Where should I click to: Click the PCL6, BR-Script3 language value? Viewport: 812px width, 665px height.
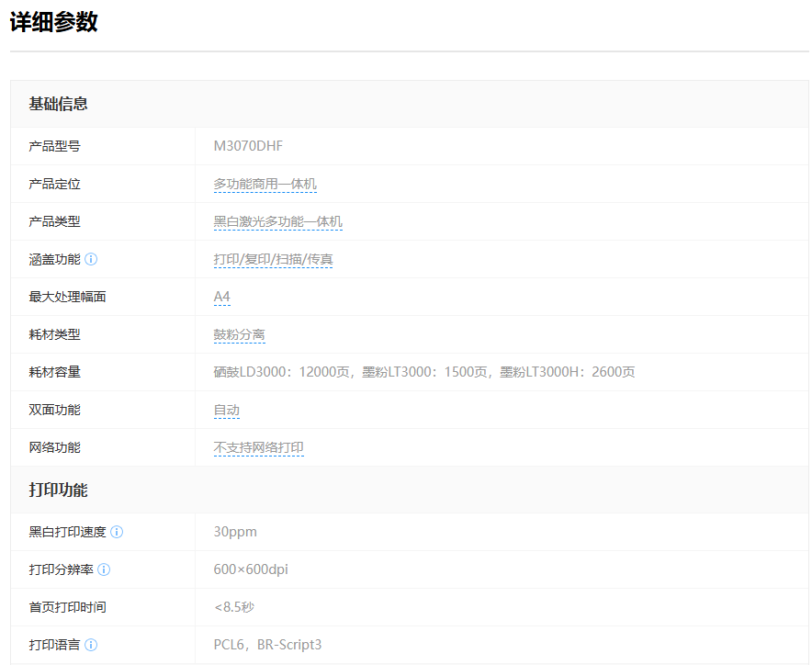pos(267,645)
